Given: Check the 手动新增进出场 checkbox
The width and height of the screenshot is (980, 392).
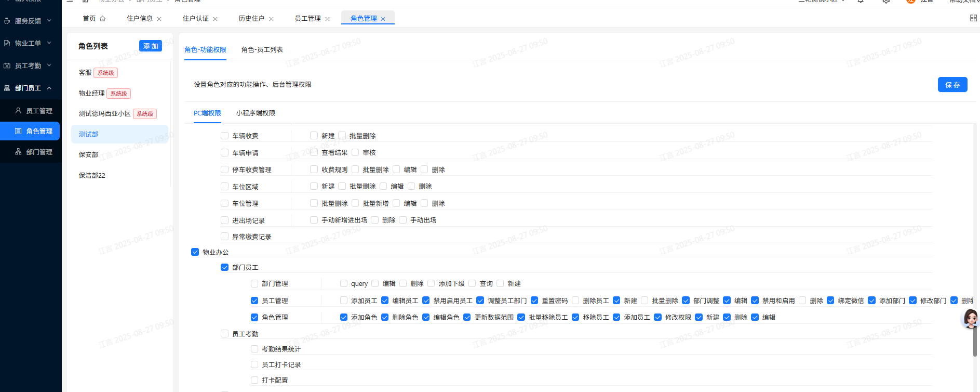Looking at the screenshot, I should click(x=314, y=220).
